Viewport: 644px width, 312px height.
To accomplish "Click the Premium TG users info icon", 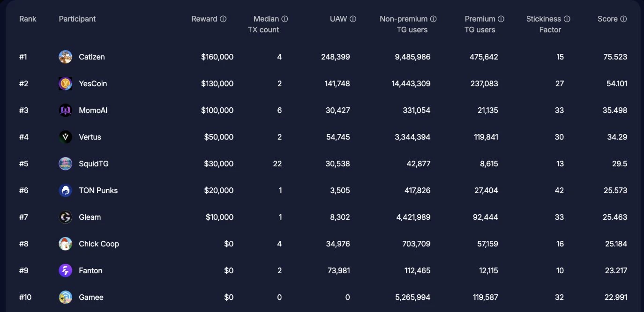I will click(501, 19).
